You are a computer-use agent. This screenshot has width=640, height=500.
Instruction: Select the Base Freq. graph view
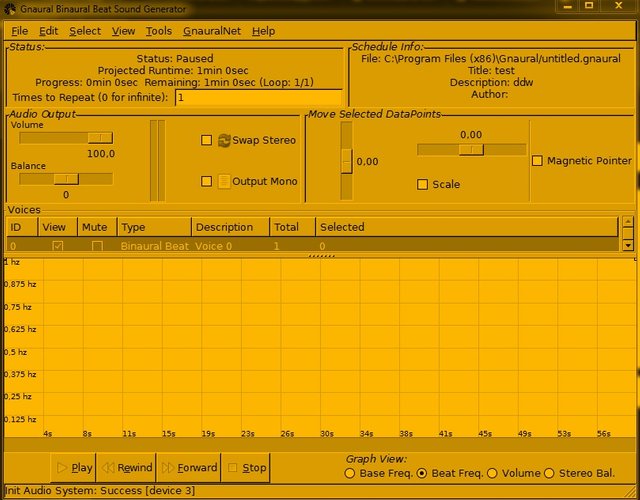pyautogui.click(x=349, y=473)
